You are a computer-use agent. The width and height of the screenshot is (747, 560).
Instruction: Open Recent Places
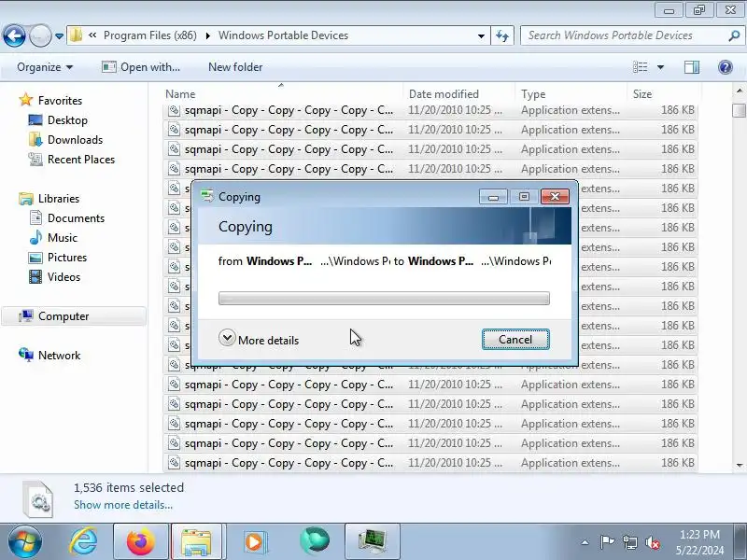click(81, 159)
